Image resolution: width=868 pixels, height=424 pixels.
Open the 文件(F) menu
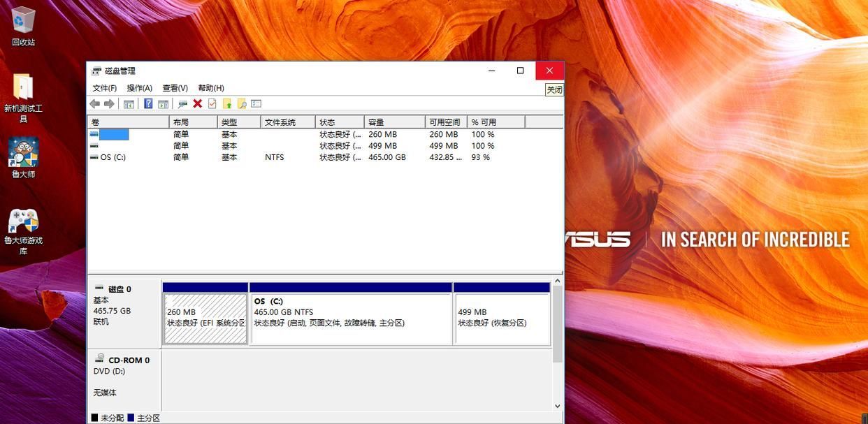105,88
